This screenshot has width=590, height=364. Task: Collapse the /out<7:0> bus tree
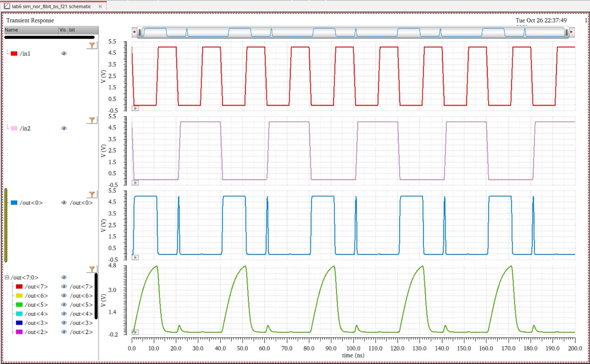click(x=7, y=277)
